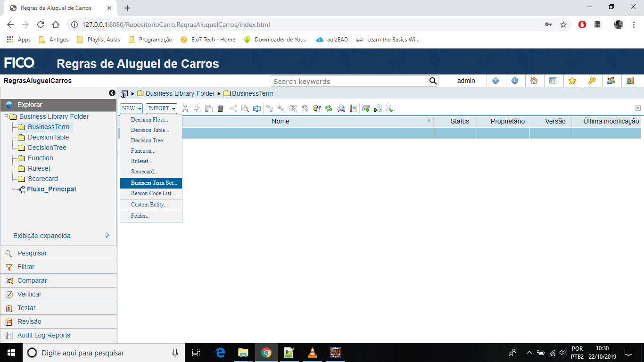The height and width of the screenshot is (362, 644).
Task: Open VLC from the Windows taskbar
Action: [x=312, y=353]
